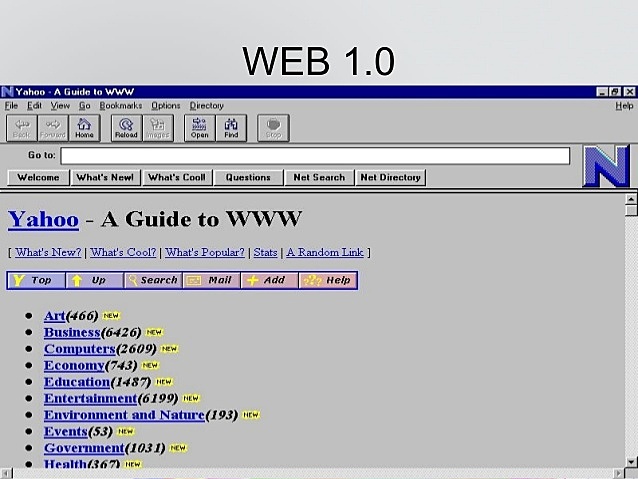Open the File menu

point(11,106)
